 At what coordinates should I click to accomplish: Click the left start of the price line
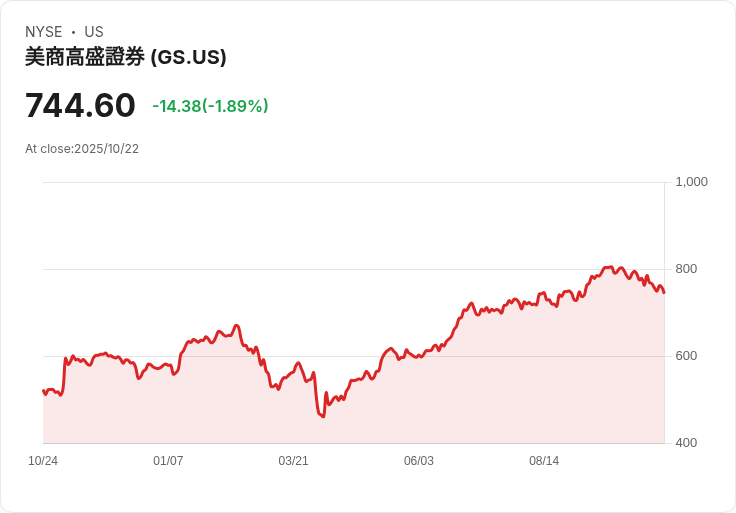pos(43,391)
